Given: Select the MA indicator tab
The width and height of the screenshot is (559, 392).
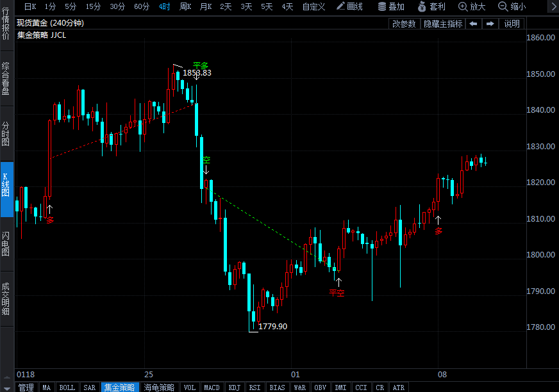Looking at the screenshot, I should pos(47,388).
